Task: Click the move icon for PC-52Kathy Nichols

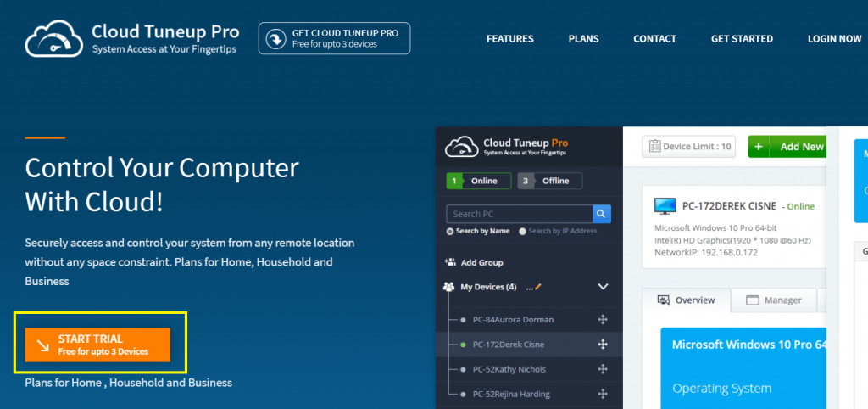Action: click(603, 369)
